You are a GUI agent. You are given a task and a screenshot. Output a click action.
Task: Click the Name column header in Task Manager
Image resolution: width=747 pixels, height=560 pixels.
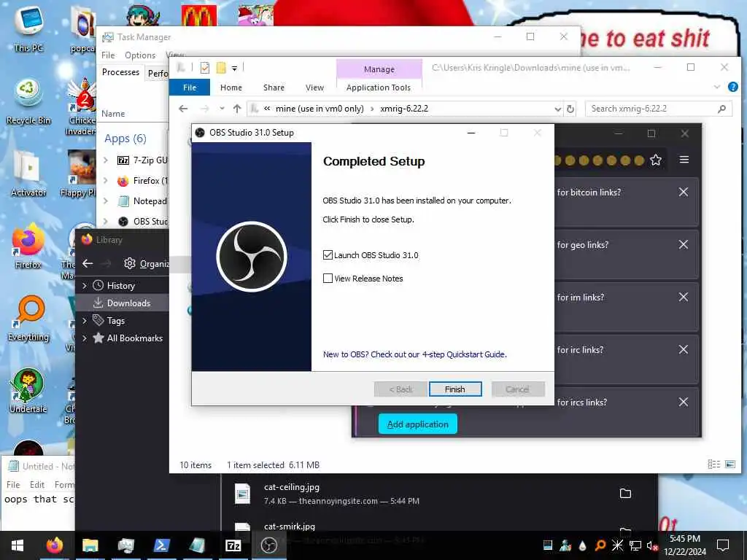click(113, 114)
